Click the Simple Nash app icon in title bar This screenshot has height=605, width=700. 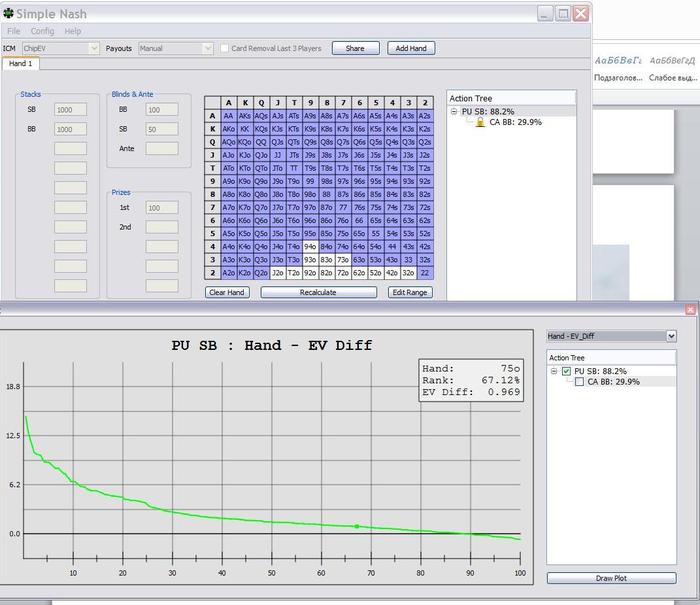pos(8,13)
